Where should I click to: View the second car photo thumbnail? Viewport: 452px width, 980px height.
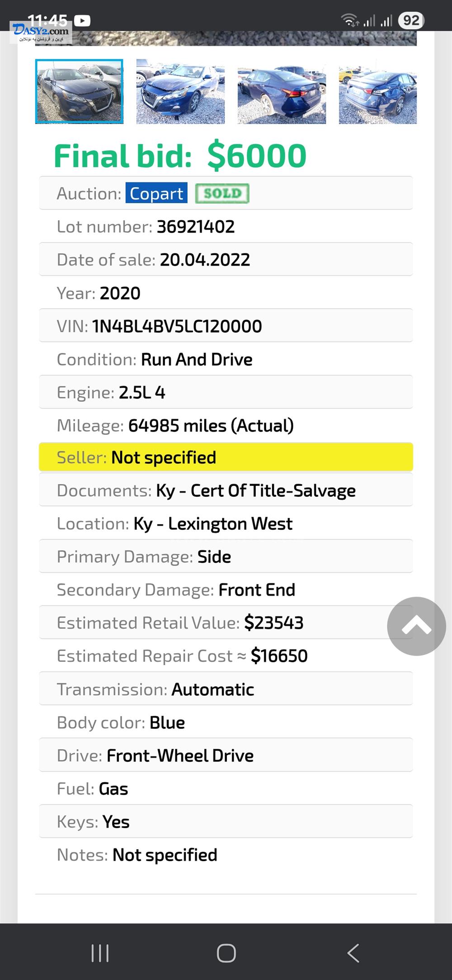(x=180, y=91)
